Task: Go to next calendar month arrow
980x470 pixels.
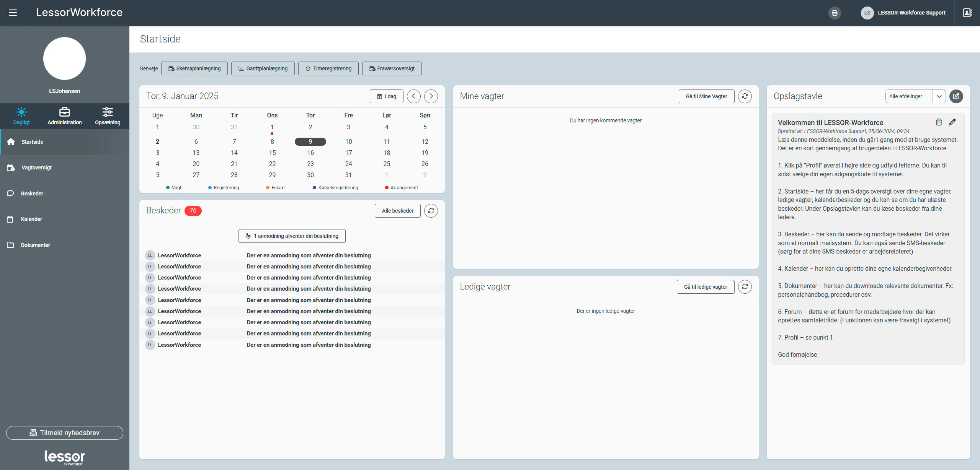Action: pyautogui.click(x=431, y=96)
